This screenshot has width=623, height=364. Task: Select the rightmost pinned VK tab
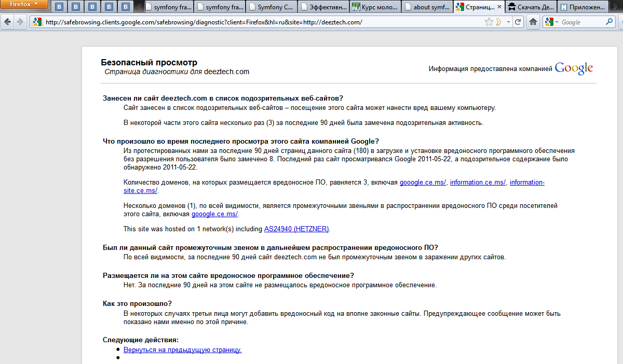(x=126, y=7)
